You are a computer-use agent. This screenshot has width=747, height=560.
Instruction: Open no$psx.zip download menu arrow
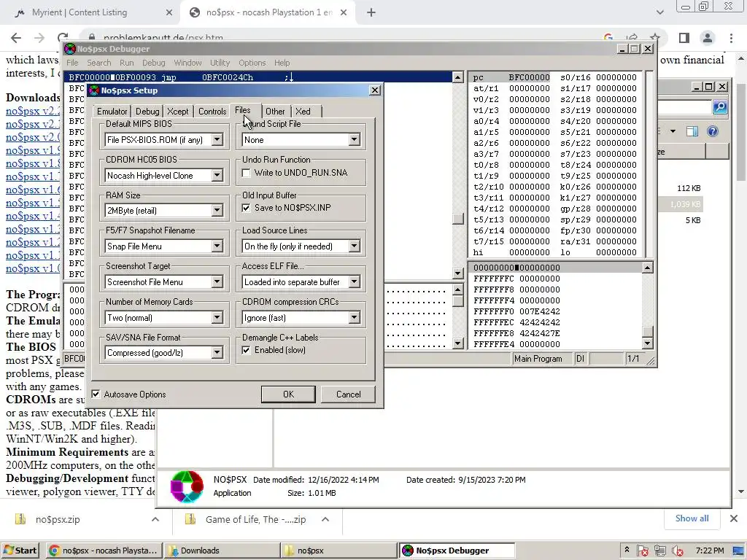tap(155, 519)
